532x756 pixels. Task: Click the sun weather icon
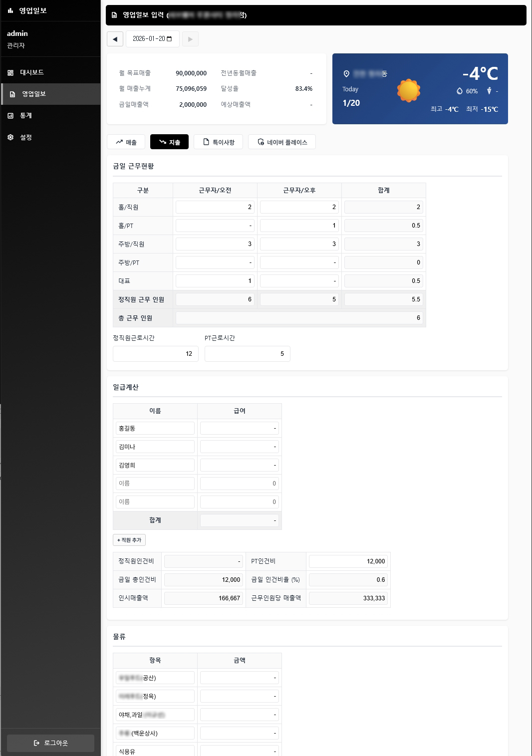(408, 90)
